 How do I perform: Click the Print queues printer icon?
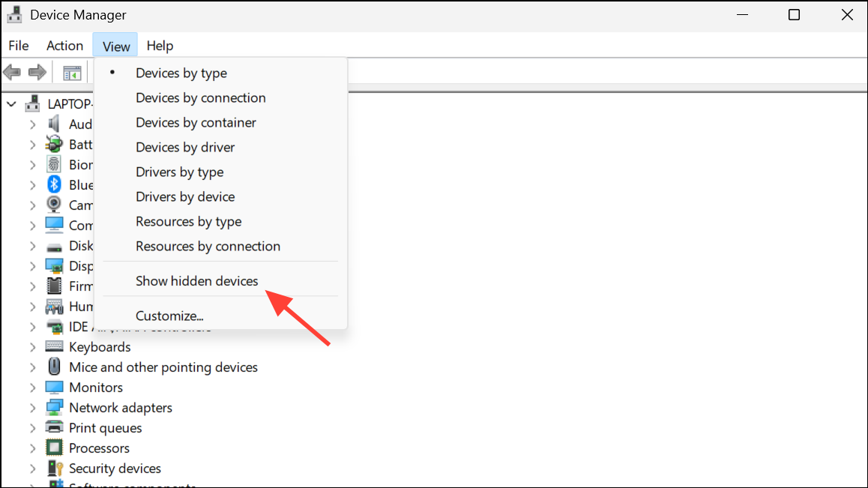[x=54, y=427]
